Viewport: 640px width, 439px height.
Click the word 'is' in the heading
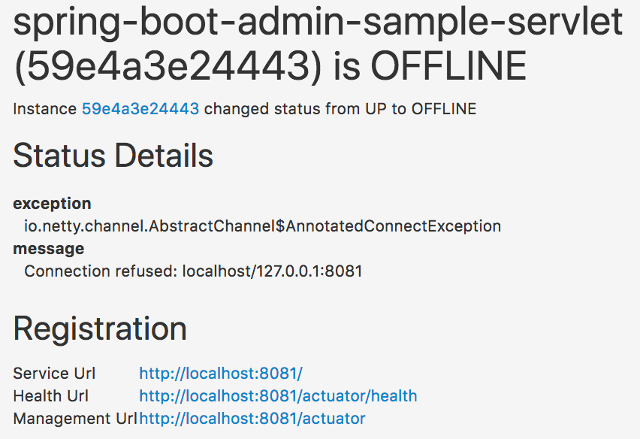pos(347,66)
